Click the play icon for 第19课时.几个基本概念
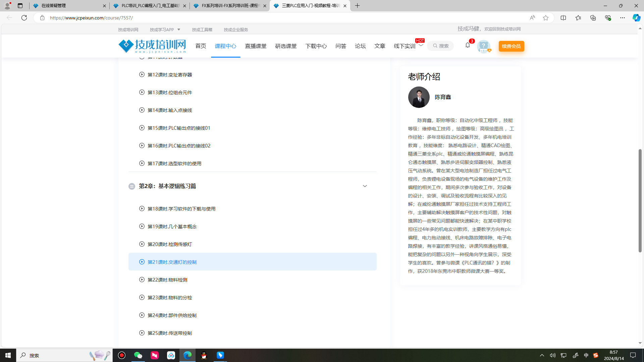The height and width of the screenshot is (362, 644). 142,226
